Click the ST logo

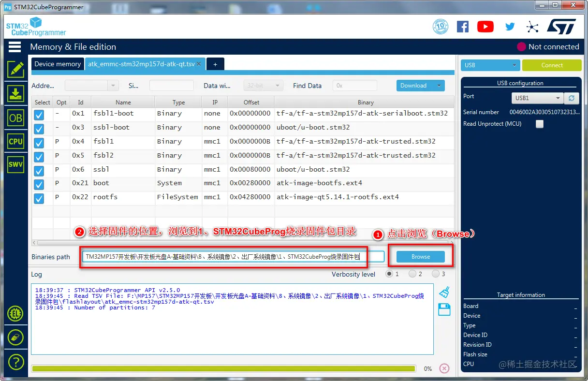tap(561, 27)
